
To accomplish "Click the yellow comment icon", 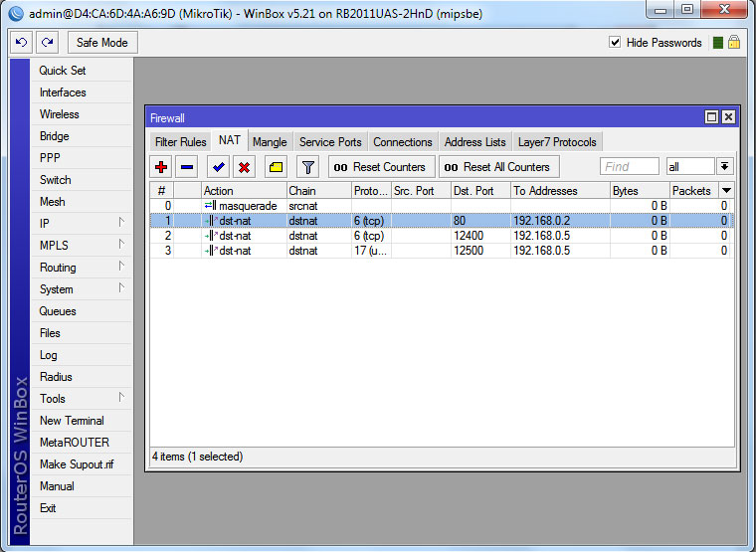I will [x=276, y=167].
